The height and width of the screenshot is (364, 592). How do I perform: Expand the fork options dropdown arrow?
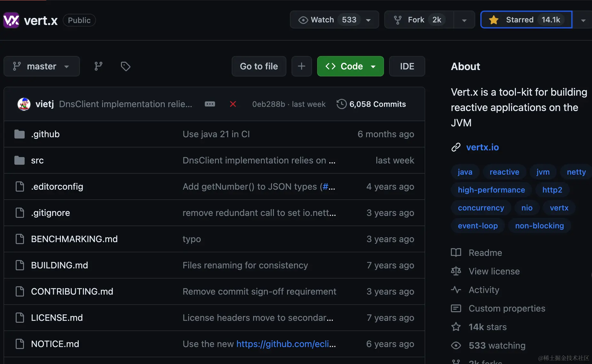tap(464, 20)
